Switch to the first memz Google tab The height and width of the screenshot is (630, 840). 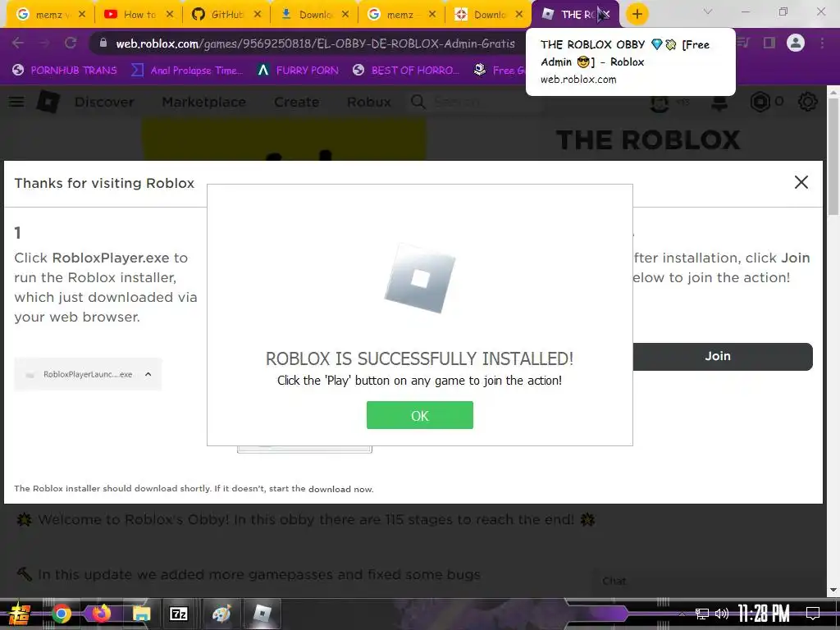click(51, 15)
